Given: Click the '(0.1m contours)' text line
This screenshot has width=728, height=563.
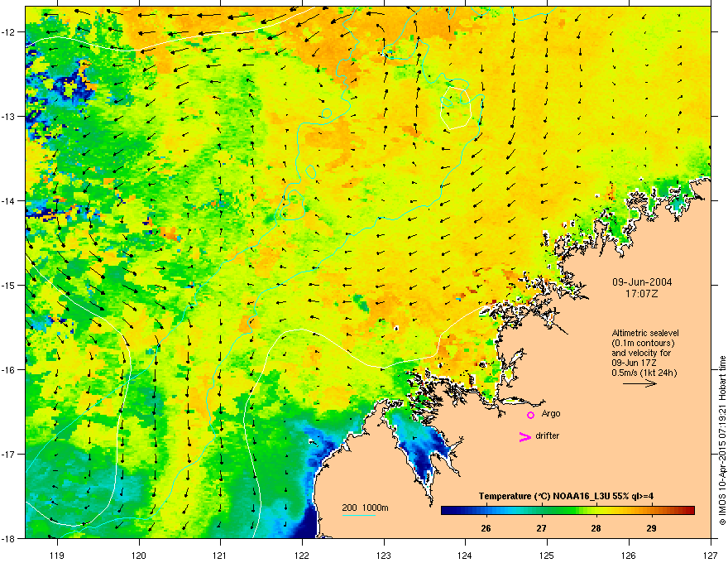Looking at the screenshot, I should pos(643,344).
